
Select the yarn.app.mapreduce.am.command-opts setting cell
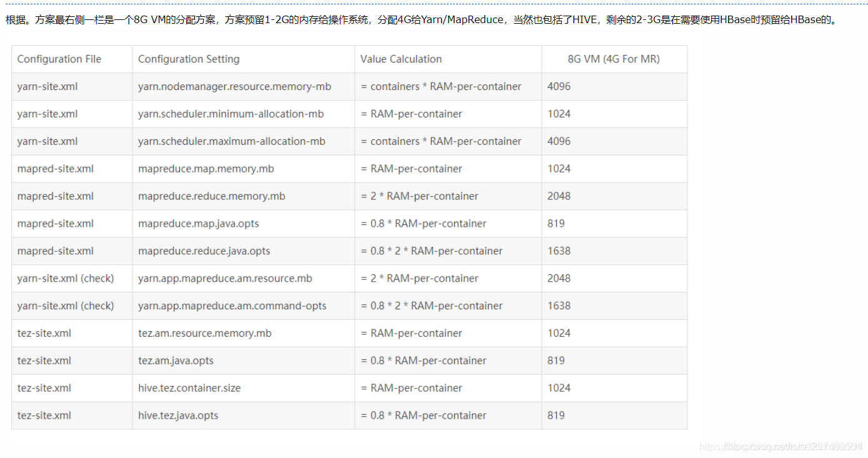coord(244,306)
